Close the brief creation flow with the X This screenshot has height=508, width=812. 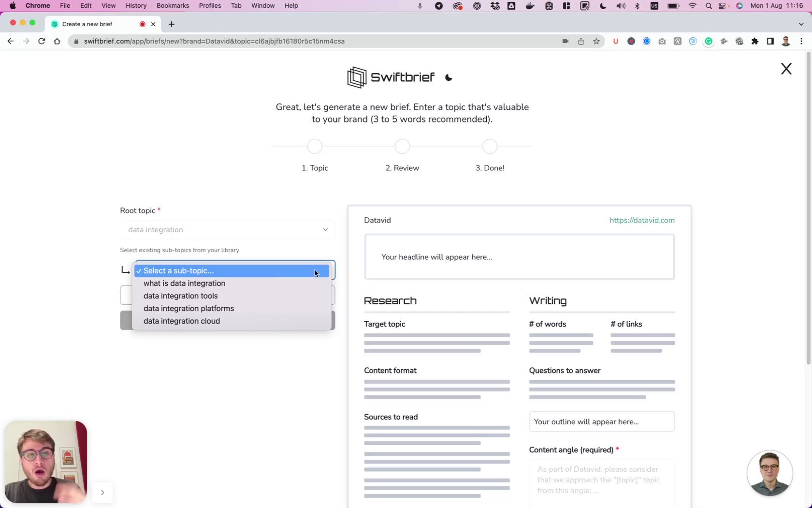pos(786,68)
